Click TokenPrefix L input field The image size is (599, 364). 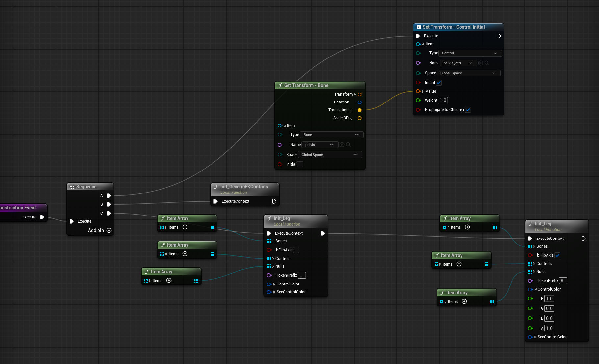click(x=302, y=275)
